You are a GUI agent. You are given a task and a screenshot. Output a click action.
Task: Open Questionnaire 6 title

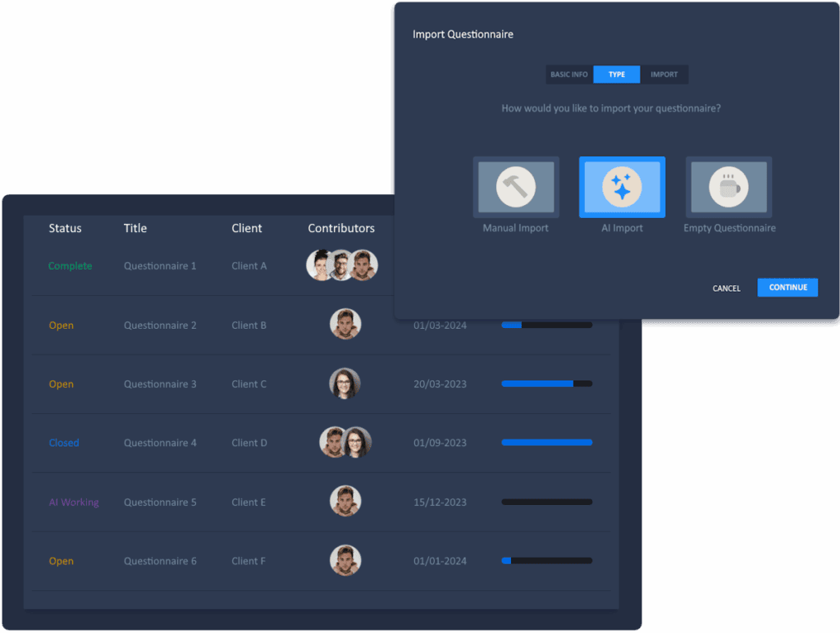(x=160, y=561)
